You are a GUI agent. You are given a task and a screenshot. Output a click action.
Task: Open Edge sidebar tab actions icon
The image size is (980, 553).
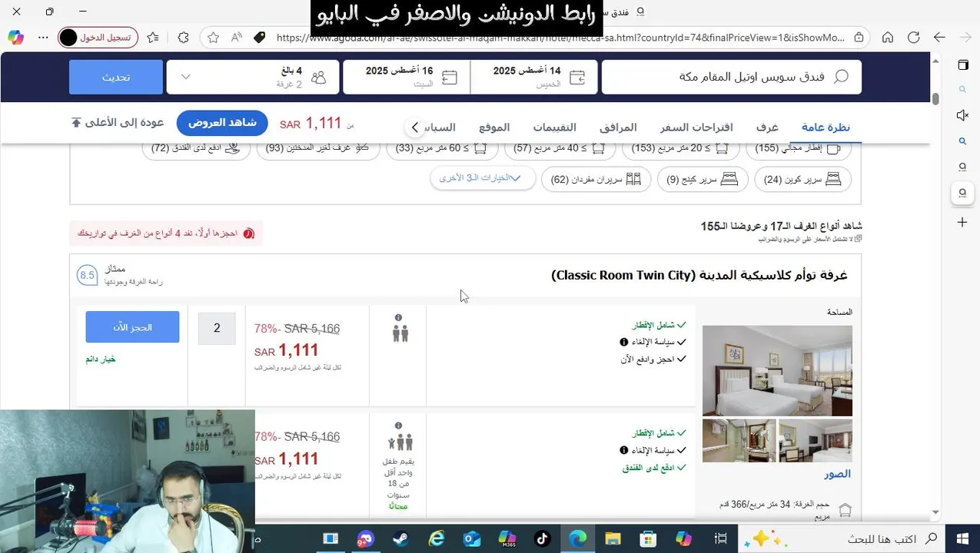pos(962,65)
